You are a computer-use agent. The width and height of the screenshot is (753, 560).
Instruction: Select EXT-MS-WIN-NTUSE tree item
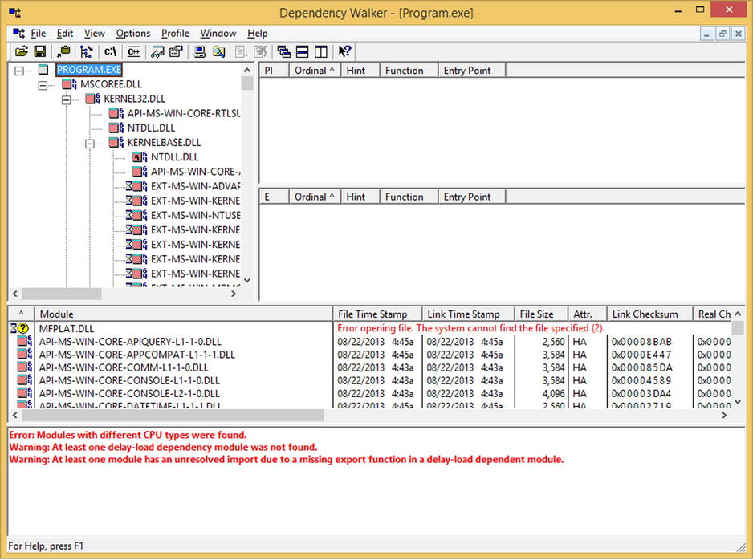195,216
